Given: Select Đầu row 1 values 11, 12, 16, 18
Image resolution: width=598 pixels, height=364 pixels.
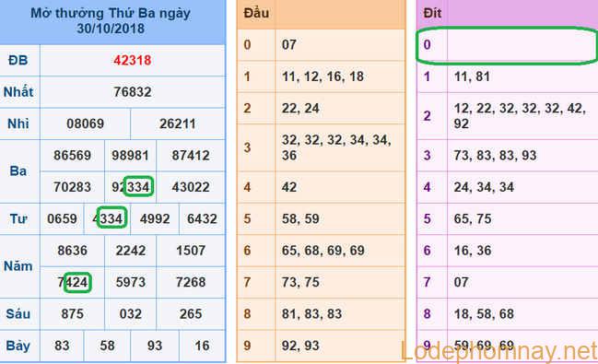Looking at the screenshot, I should click(322, 76).
